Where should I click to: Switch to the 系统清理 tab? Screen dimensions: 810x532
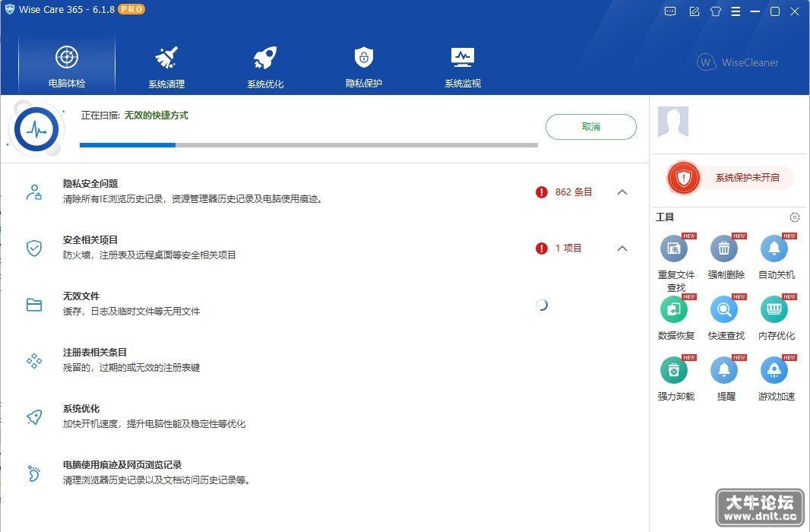coord(166,65)
